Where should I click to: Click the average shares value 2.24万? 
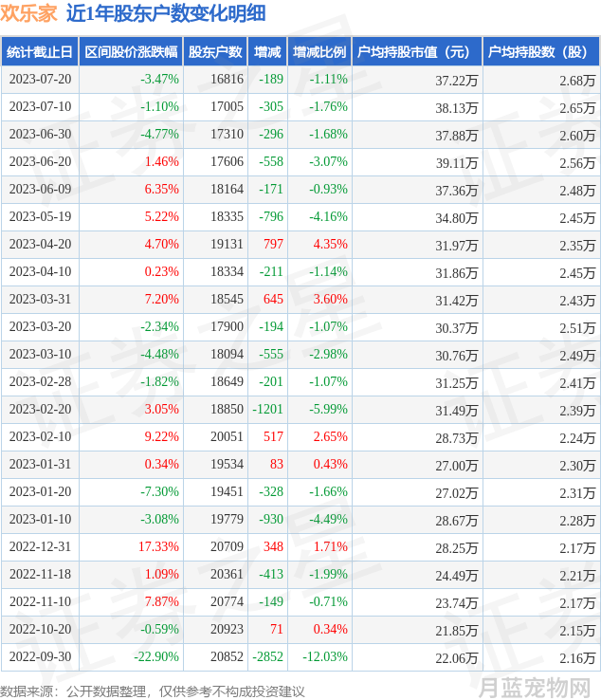577,438
